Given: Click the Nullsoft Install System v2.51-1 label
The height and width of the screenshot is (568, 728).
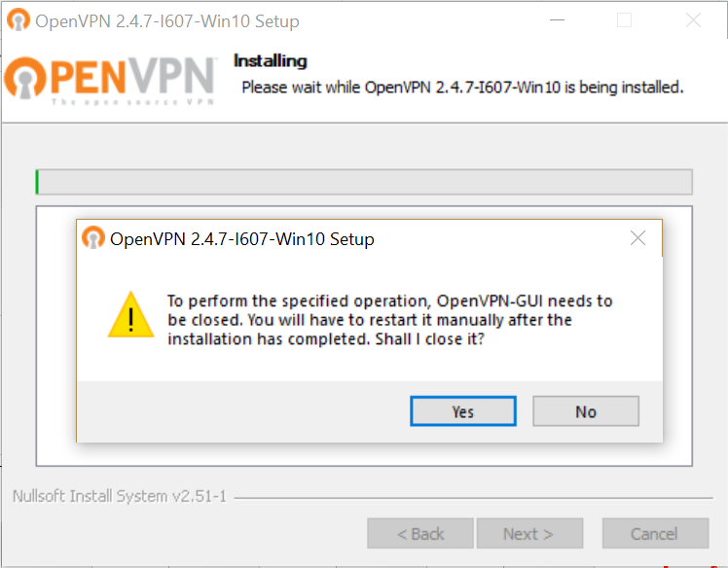Looking at the screenshot, I should click(x=120, y=496).
